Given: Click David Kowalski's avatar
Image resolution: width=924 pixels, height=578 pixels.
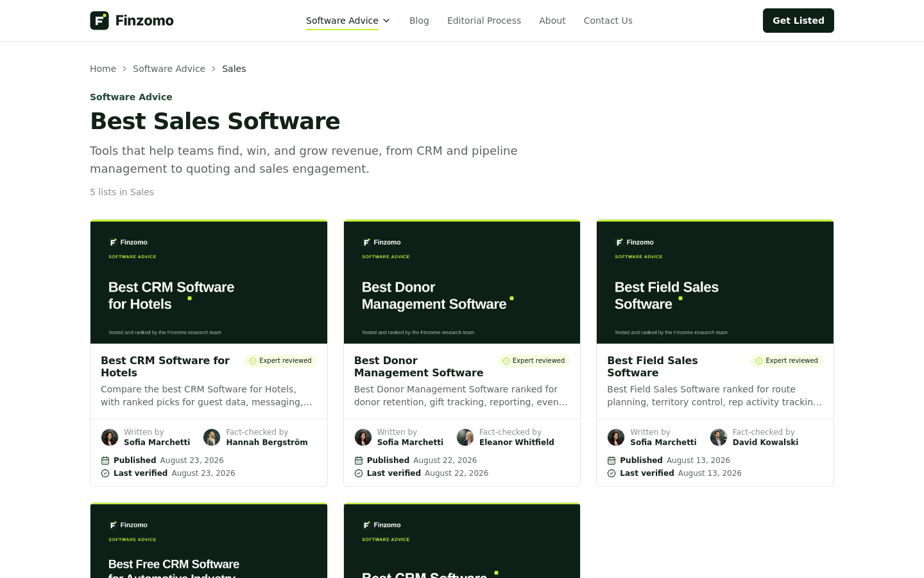Looking at the screenshot, I should click(x=719, y=437).
